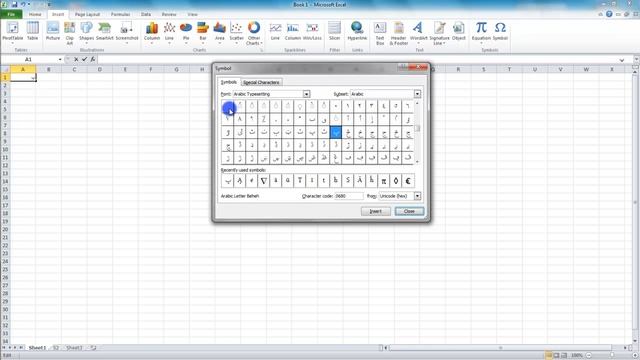Image resolution: width=640 pixels, height=360 pixels.
Task: Open the Column chart dropdown
Action: [x=152, y=32]
